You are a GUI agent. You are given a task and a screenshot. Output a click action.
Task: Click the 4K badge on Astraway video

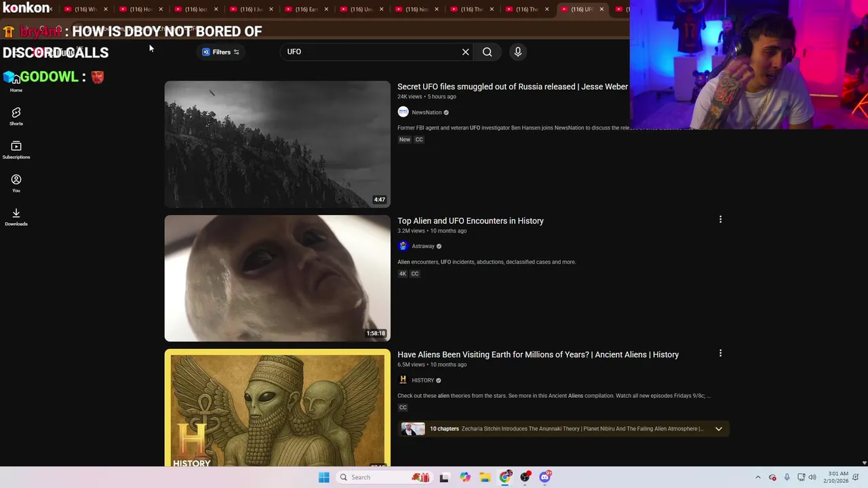[x=403, y=274]
